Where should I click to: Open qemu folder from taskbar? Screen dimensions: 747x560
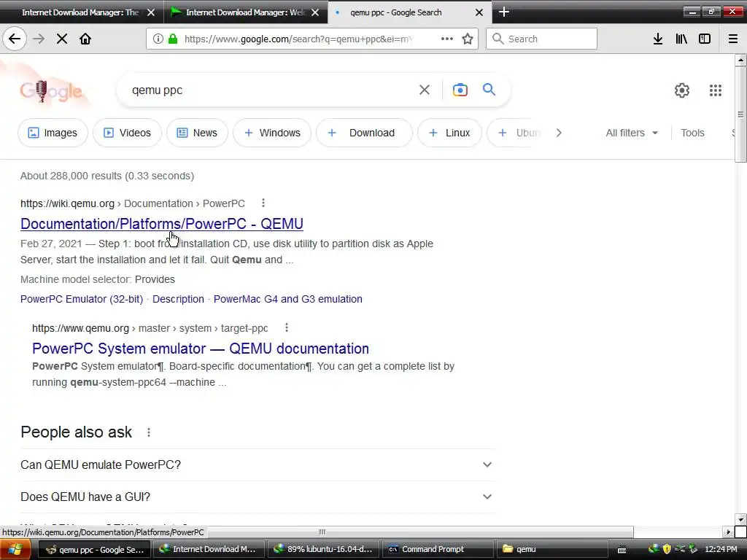coord(552,549)
